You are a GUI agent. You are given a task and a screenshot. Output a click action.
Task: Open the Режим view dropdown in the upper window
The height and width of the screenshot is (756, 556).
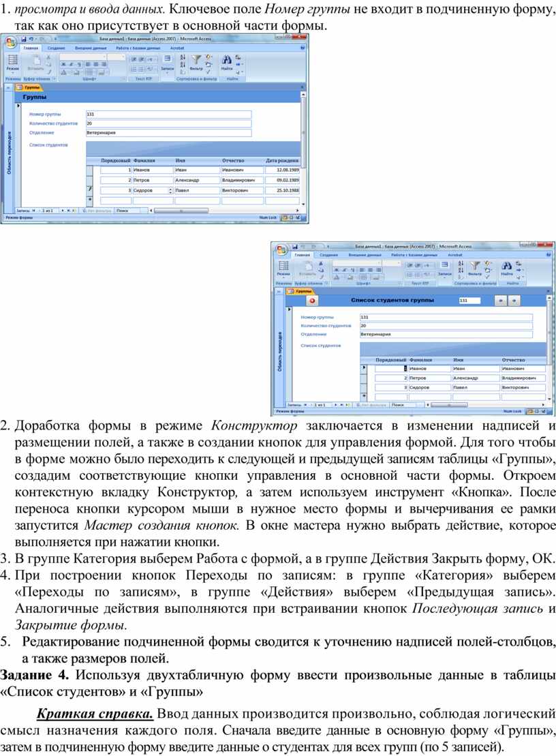[12, 63]
